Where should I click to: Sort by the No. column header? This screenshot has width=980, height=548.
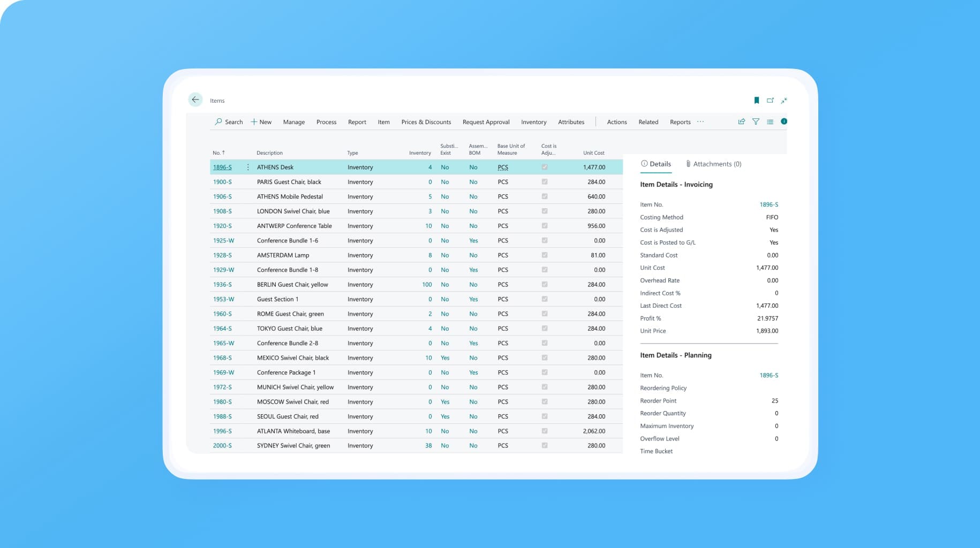pyautogui.click(x=218, y=153)
